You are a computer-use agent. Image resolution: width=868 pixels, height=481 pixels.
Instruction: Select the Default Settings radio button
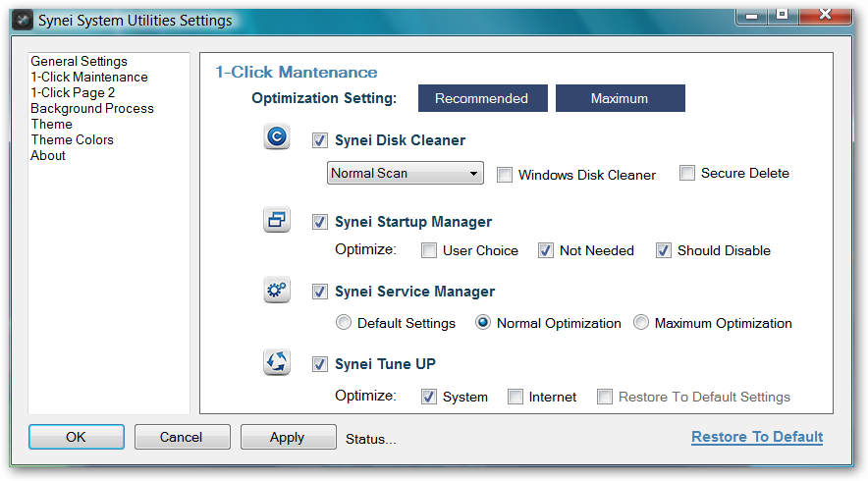coord(344,322)
